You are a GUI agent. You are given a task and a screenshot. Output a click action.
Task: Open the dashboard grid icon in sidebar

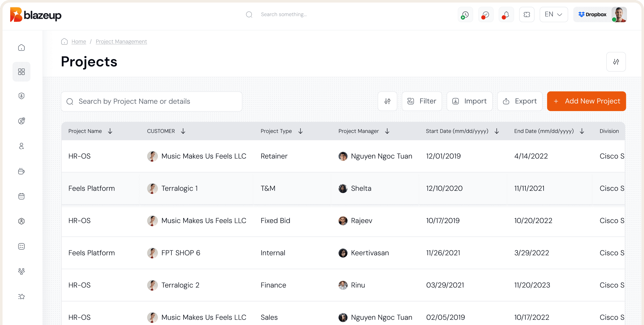[22, 72]
